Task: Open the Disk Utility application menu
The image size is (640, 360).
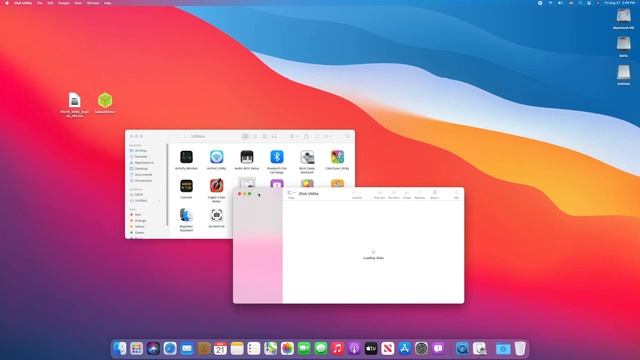Action: (23, 3)
